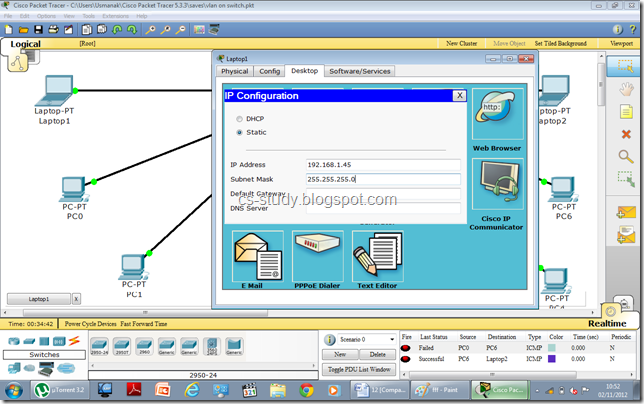Activate the Select tool in right sidebar

click(626, 66)
